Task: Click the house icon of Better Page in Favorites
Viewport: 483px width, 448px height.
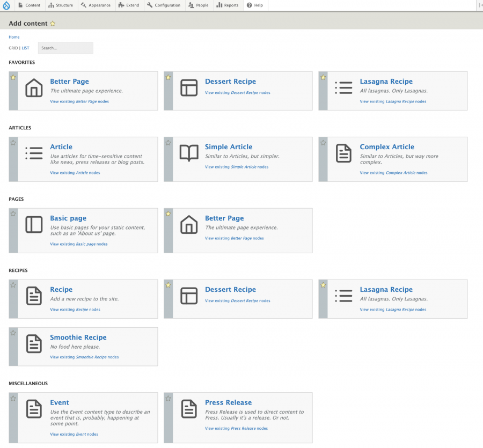Action: pyautogui.click(x=34, y=88)
